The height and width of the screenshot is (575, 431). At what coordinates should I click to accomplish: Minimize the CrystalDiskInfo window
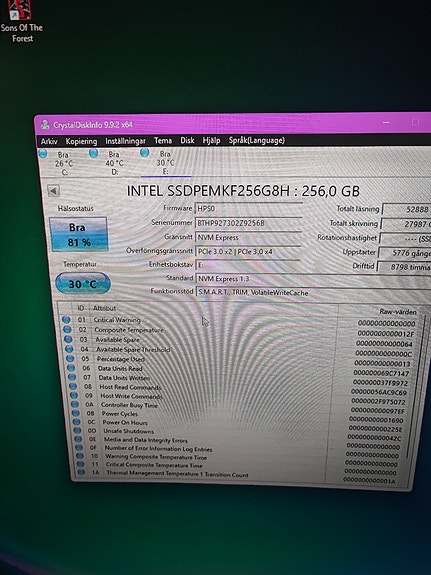tap(386, 122)
